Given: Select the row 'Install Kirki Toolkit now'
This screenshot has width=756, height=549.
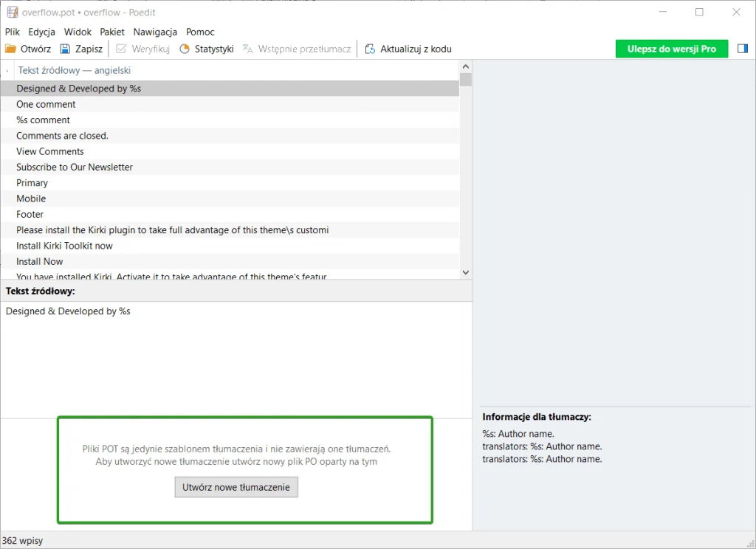Looking at the screenshot, I should coord(230,246).
